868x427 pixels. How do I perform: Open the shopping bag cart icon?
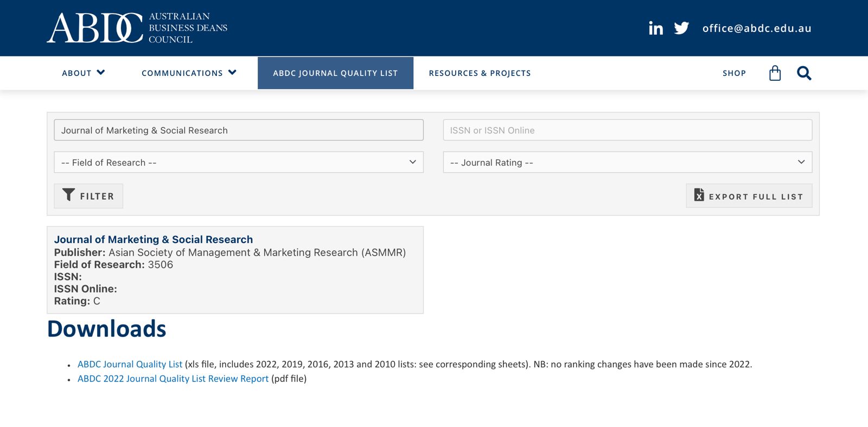click(775, 73)
